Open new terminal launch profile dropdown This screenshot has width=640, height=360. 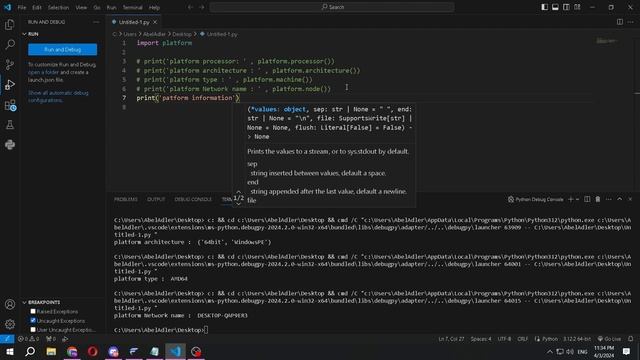pos(577,199)
